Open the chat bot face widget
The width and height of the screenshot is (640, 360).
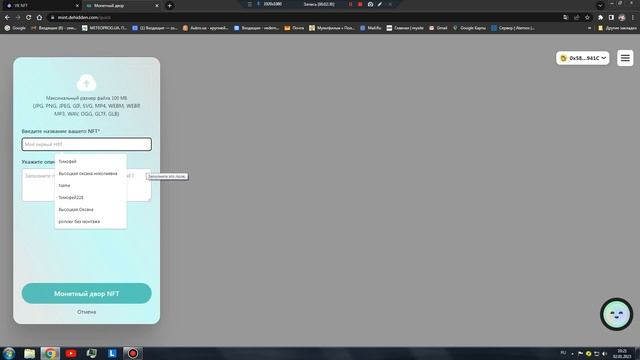coord(616,314)
